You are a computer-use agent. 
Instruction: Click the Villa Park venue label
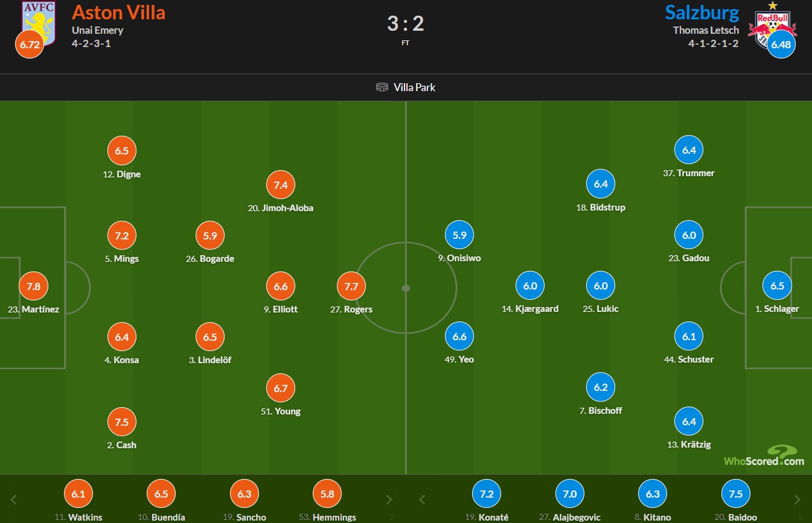pyautogui.click(x=414, y=87)
